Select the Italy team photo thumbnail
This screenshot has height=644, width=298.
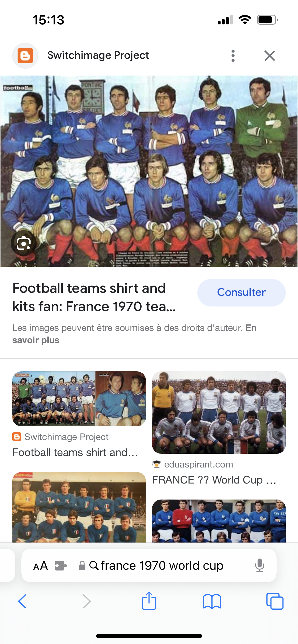tap(79, 507)
